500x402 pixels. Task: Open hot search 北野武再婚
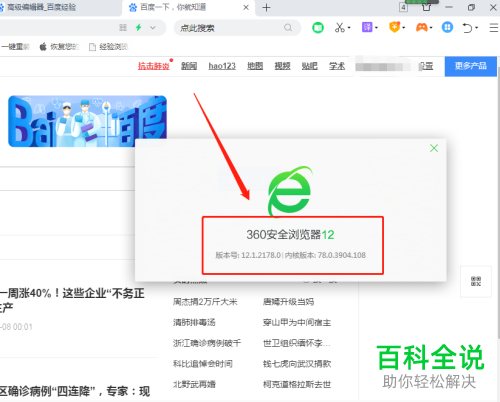(x=194, y=385)
